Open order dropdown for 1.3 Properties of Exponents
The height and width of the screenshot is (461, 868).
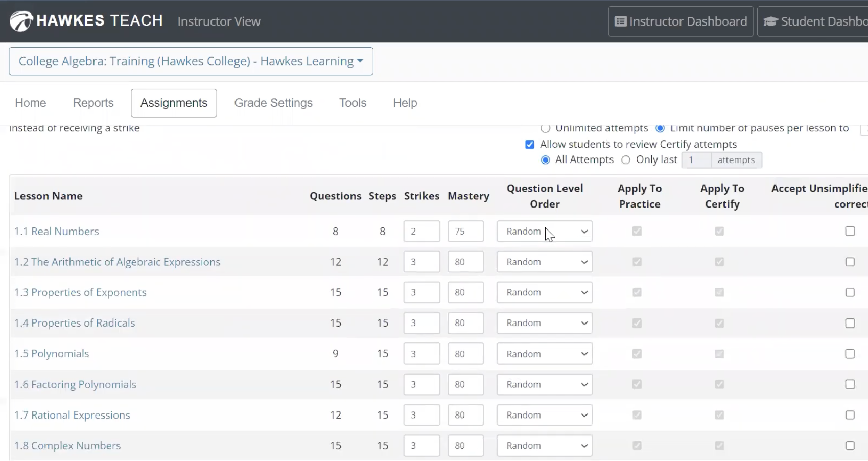(545, 292)
